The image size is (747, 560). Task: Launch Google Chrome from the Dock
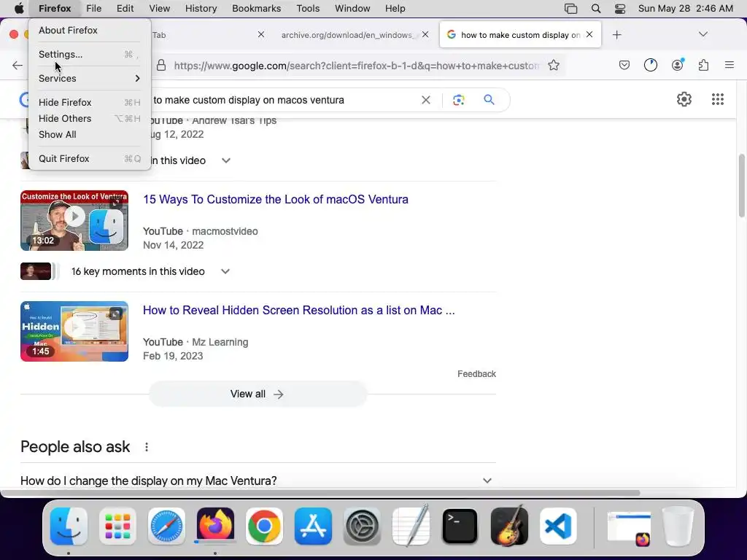point(264,526)
